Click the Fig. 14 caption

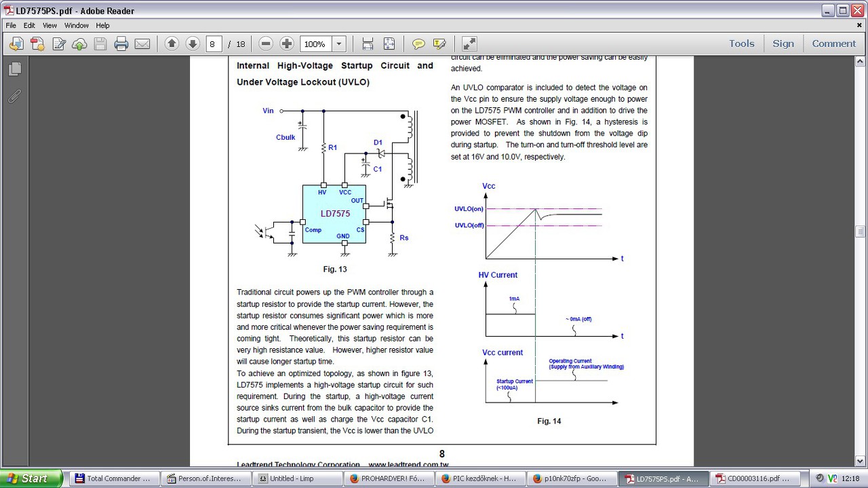[549, 421]
